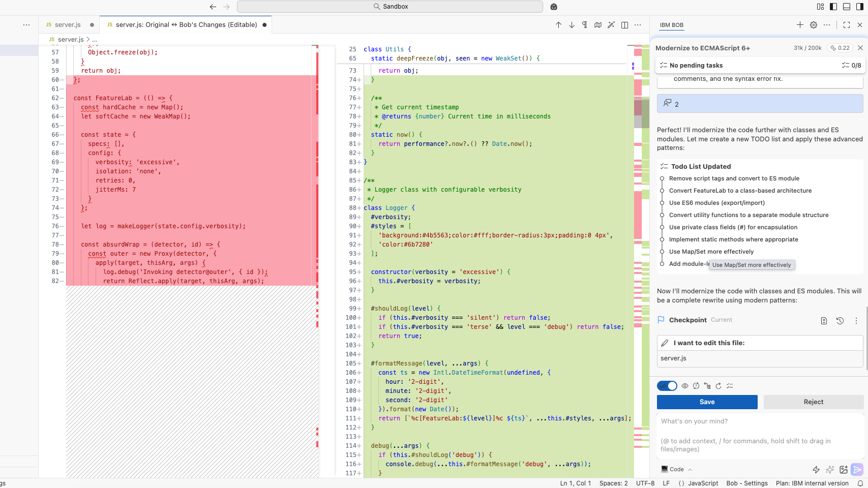The image size is (868, 488).
Task: Customize layout using the title bar icon
Action: click(820, 7)
